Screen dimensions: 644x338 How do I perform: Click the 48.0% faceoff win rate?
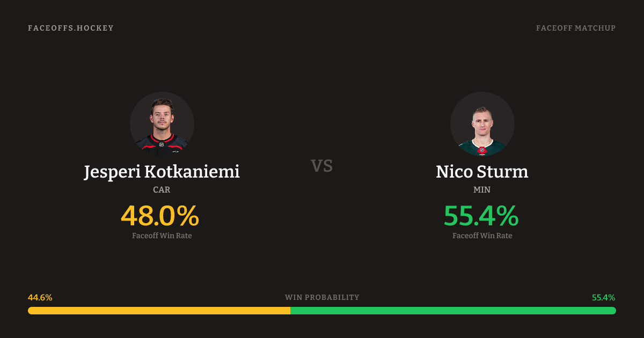[160, 216]
